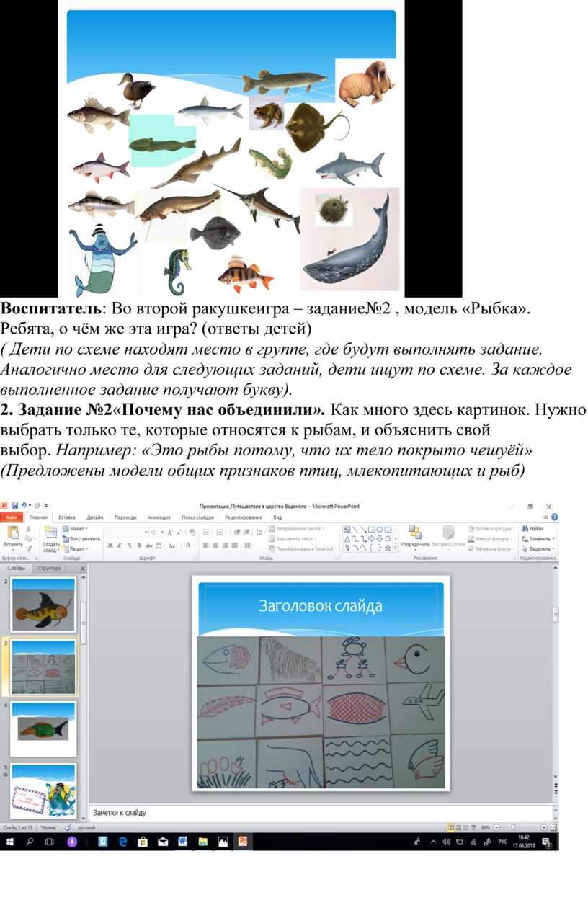Toggle bold (Ж) formatting

click(x=110, y=545)
